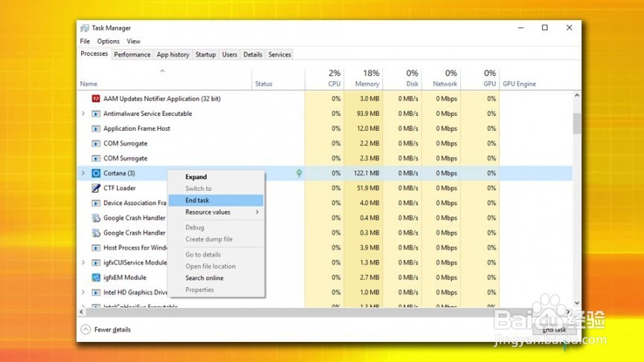Image resolution: width=644 pixels, height=362 pixels.
Task: Choose Go to details in the context menu
Action: [216, 254]
